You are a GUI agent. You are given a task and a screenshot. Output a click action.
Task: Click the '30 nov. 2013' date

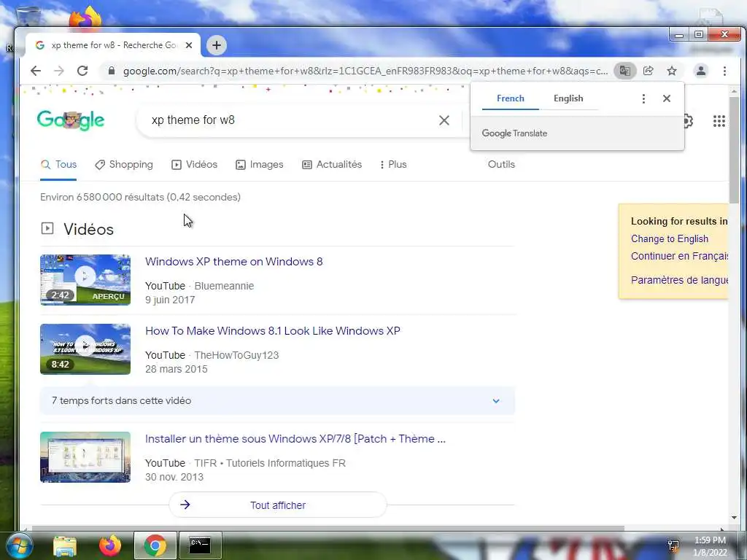[174, 477]
